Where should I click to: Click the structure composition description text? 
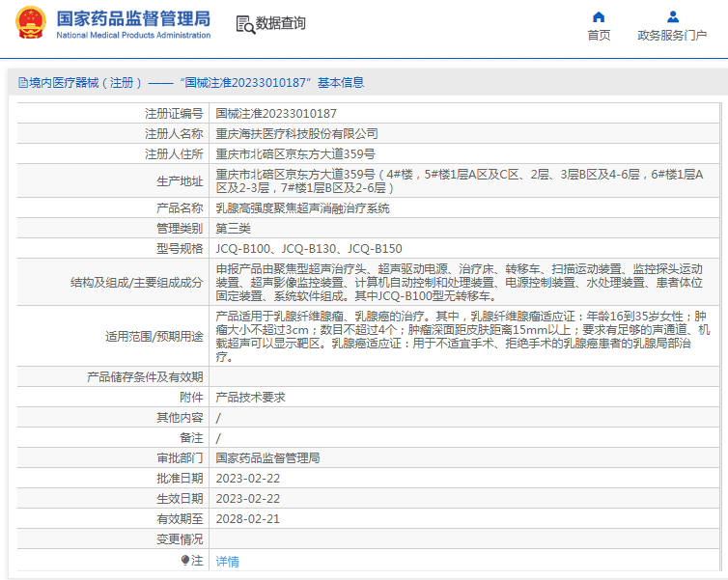point(460,282)
